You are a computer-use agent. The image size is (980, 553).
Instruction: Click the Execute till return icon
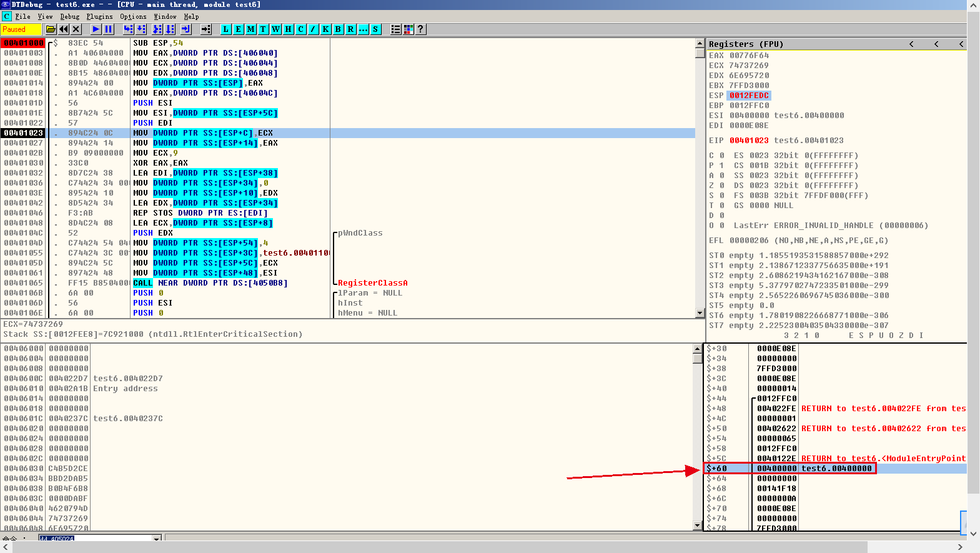click(186, 29)
